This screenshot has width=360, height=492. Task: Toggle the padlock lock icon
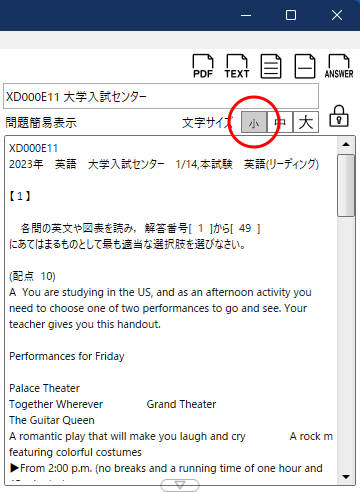click(339, 116)
